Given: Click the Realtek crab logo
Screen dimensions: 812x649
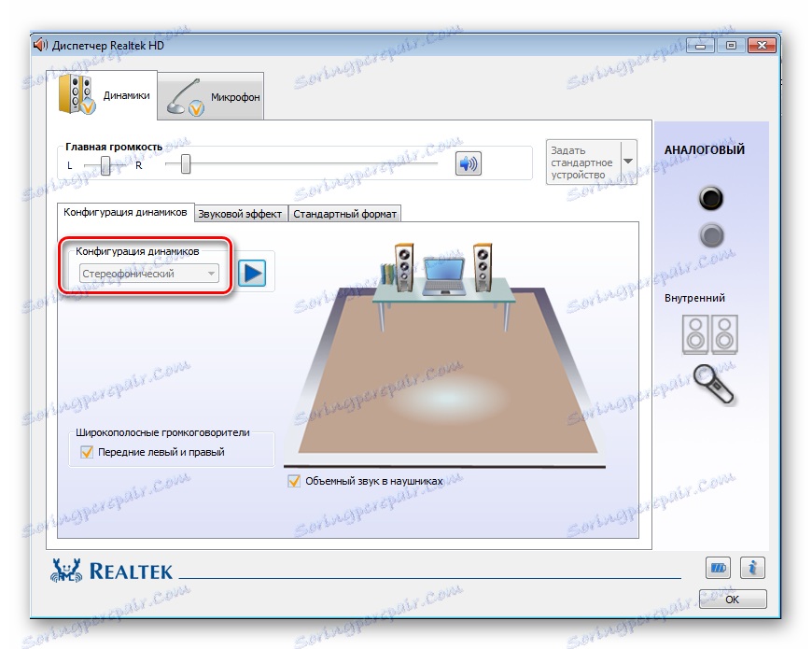Looking at the screenshot, I should (66, 571).
